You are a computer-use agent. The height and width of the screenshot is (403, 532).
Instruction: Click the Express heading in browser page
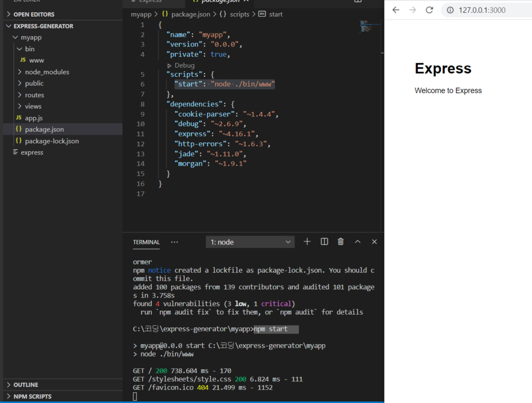coord(443,68)
